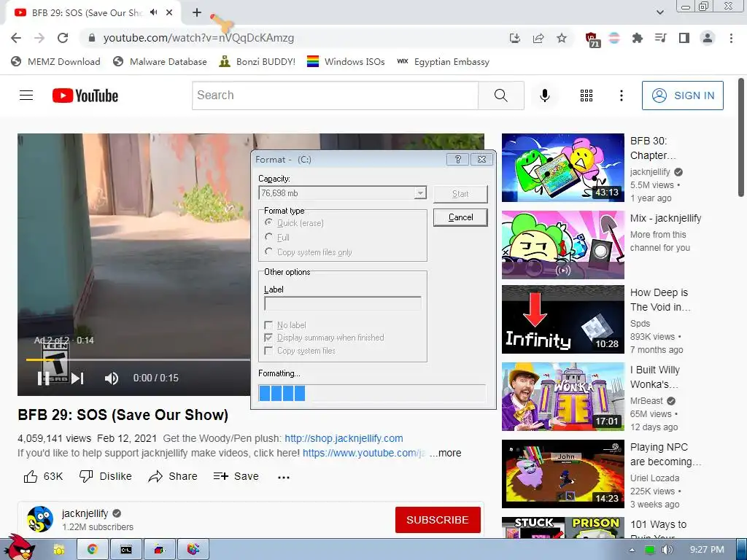Screen dimensions: 747x560
Task: Save video to playlist
Action: click(x=236, y=476)
